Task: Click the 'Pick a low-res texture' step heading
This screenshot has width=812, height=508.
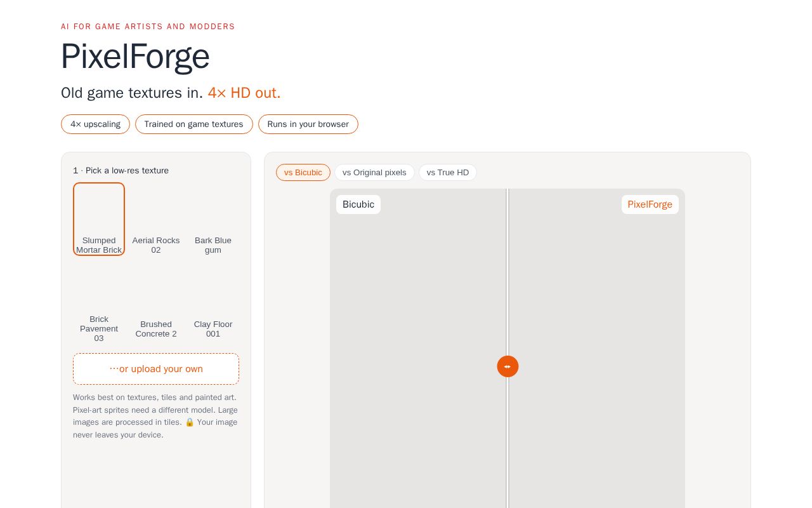Action: [x=121, y=171]
